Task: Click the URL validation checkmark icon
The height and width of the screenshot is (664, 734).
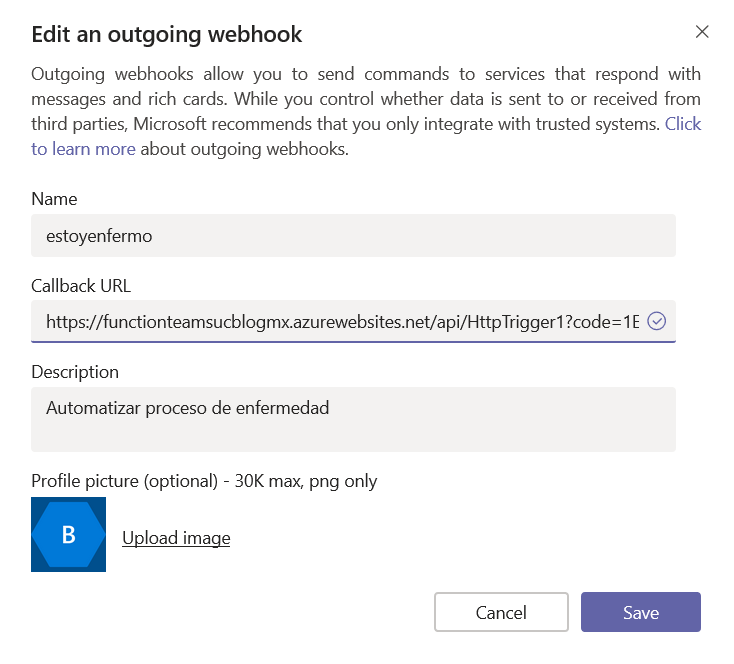Action: (x=657, y=321)
